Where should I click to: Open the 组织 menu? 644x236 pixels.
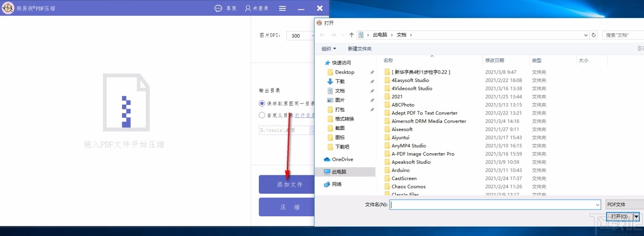pyautogui.click(x=329, y=49)
